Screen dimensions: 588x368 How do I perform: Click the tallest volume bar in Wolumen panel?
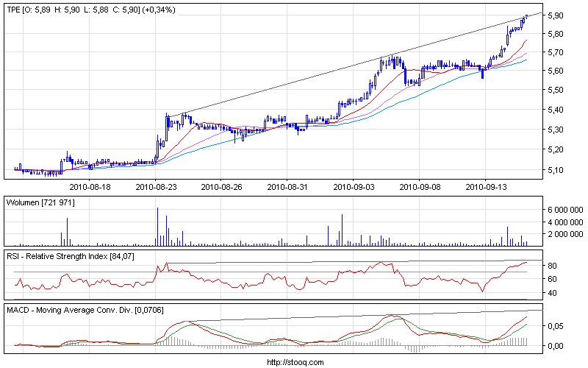[157, 227]
